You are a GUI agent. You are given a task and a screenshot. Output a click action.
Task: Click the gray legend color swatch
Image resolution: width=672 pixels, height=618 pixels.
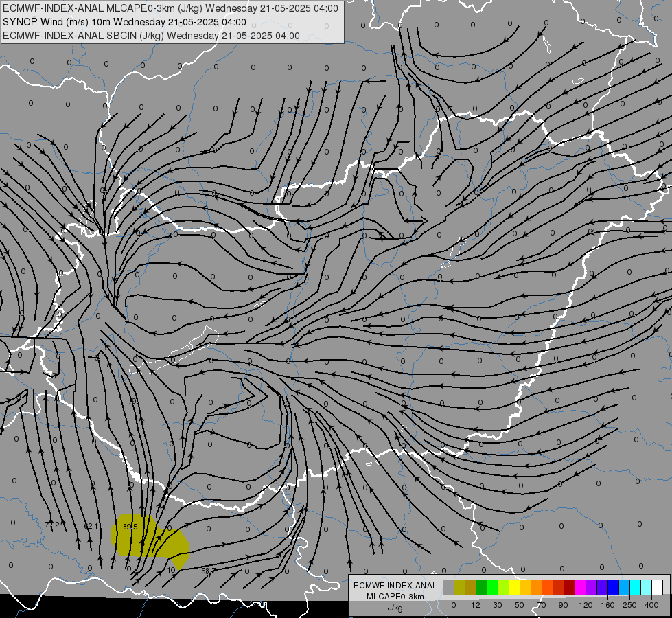(449, 587)
